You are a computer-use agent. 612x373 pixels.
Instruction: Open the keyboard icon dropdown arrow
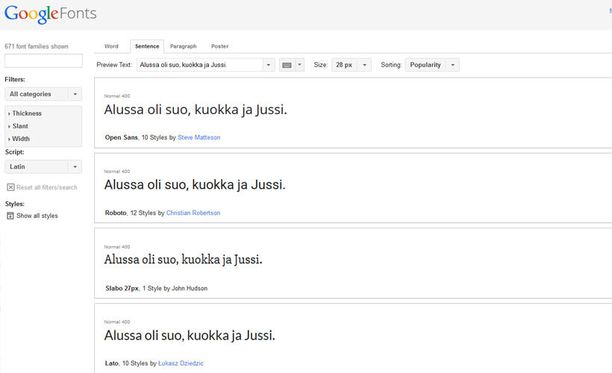(x=300, y=65)
